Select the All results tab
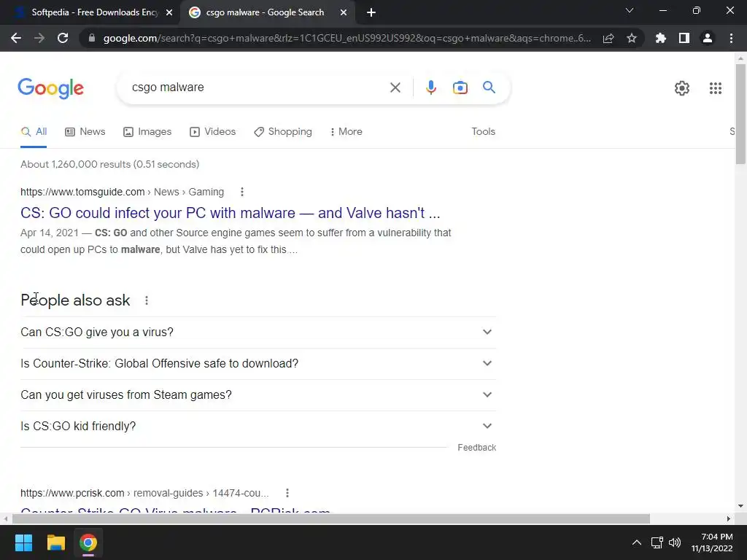747x560 pixels. tap(34, 132)
